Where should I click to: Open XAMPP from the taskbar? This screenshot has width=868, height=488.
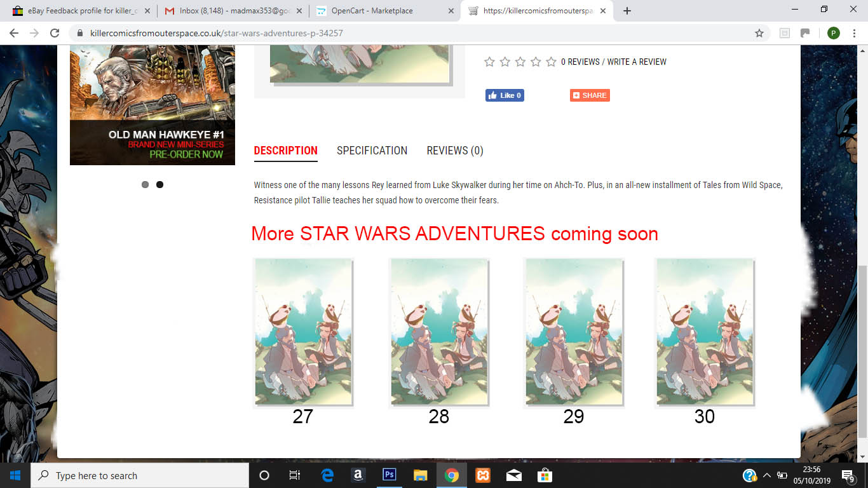[x=483, y=475]
